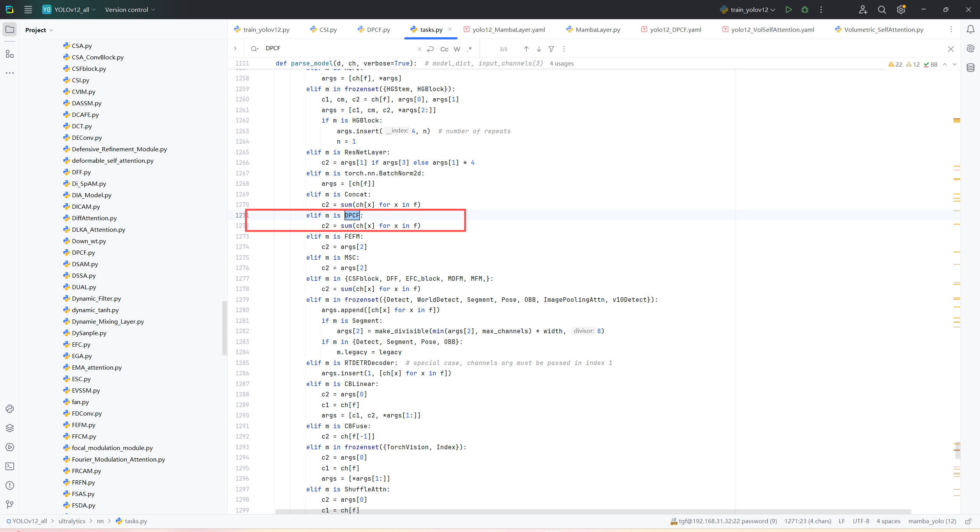The height and width of the screenshot is (532, 980).
Task: Expand the replace field chevron in search bar
Action: coord(235,48)
